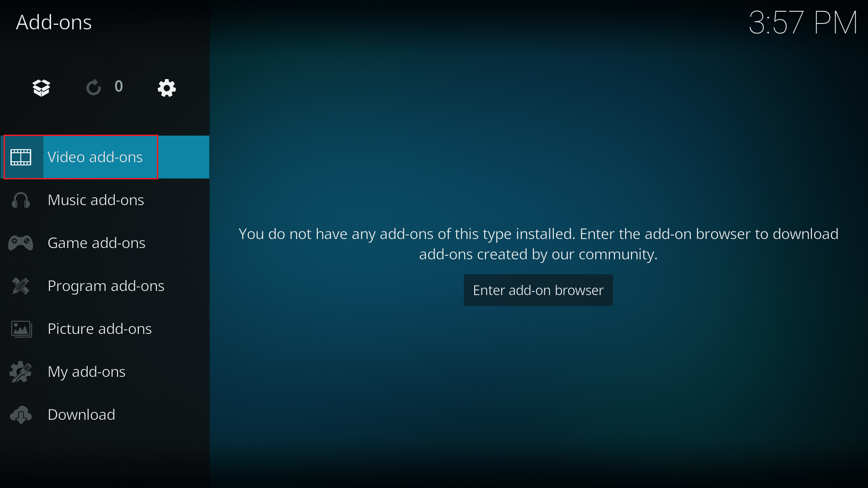Click the add-on browser package icon
The height and width of the screenshot is (488, 868).
41,88
